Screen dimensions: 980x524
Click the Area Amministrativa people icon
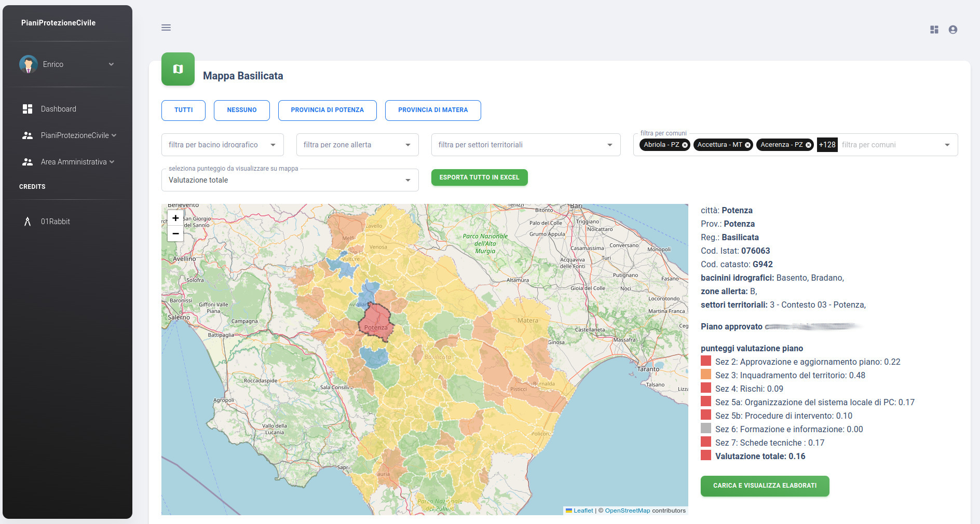point(28,162)
